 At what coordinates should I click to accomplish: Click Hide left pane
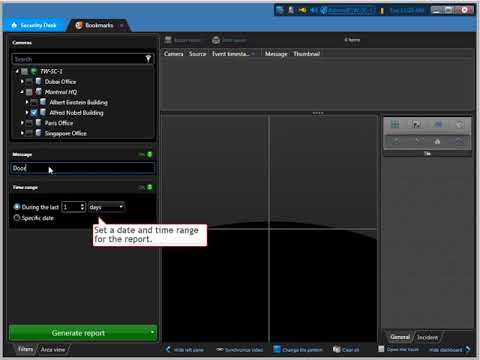(x=185, y=350)
